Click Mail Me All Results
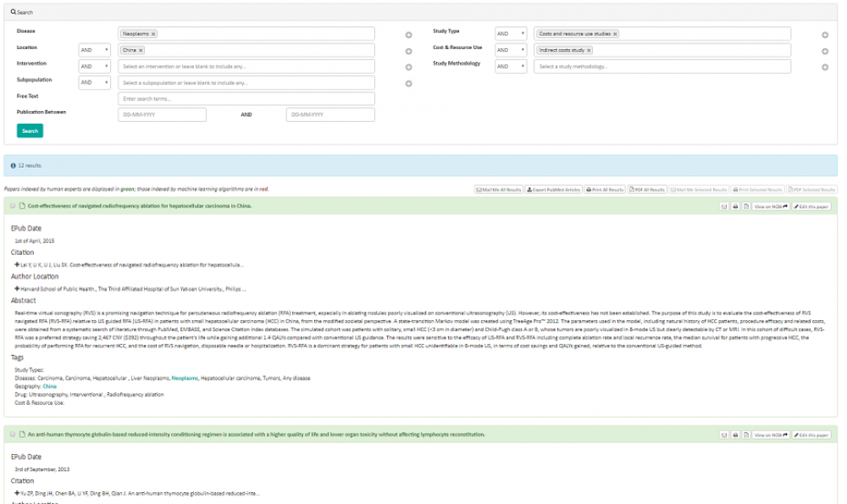The width and height of the screenshot is (847, 504). [x=499, y=190]
